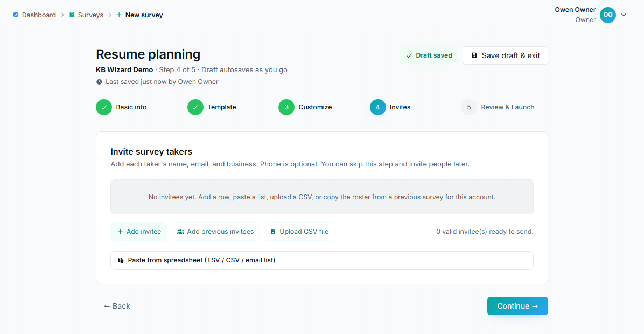Click the Draft saved status badge
This screenshot has width=644, height=334.
[x=429, y=55]
